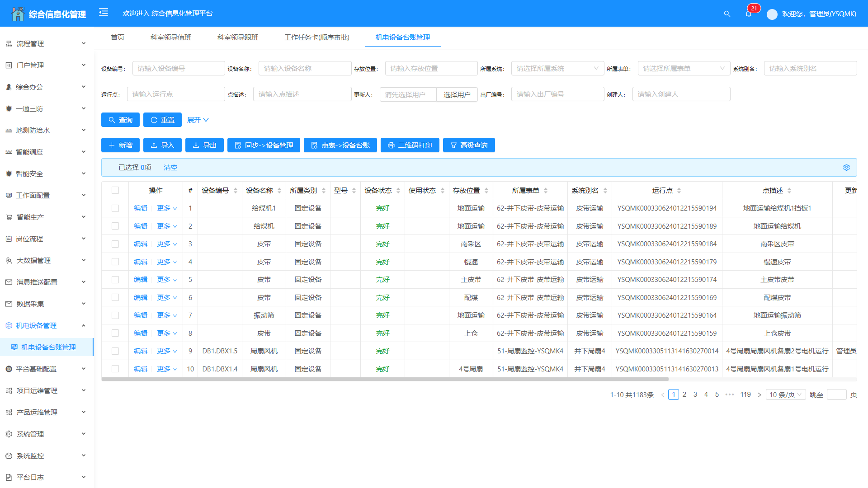This screenshot has width=868, height=488.
Task: Click 清空 to clear selection
Action: click(x=170, y=167)
